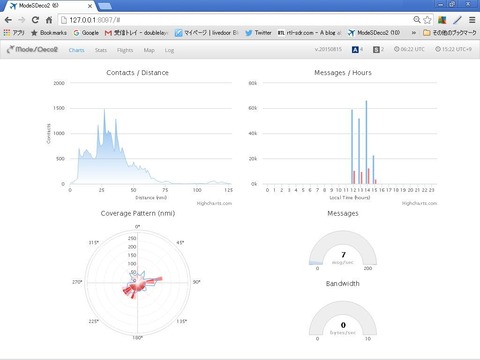Open the Chrome hamburger menu
Viewport: 480px width, 360px height.
472,20
